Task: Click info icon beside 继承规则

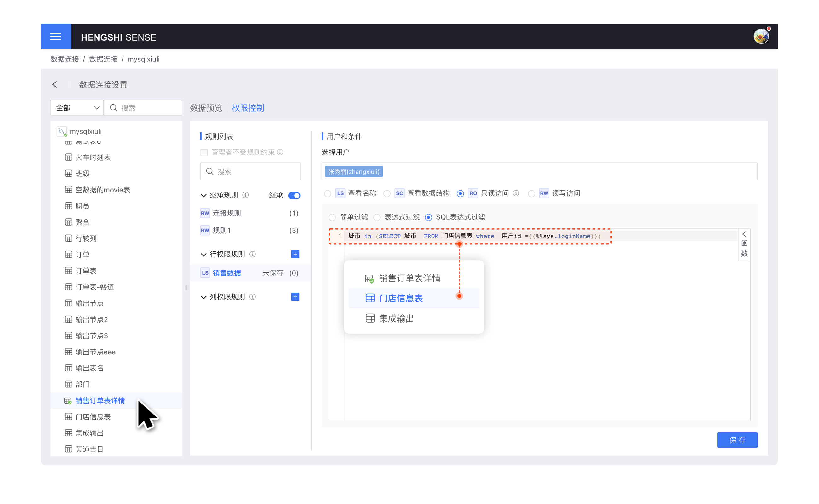Action: click(245, 195)
